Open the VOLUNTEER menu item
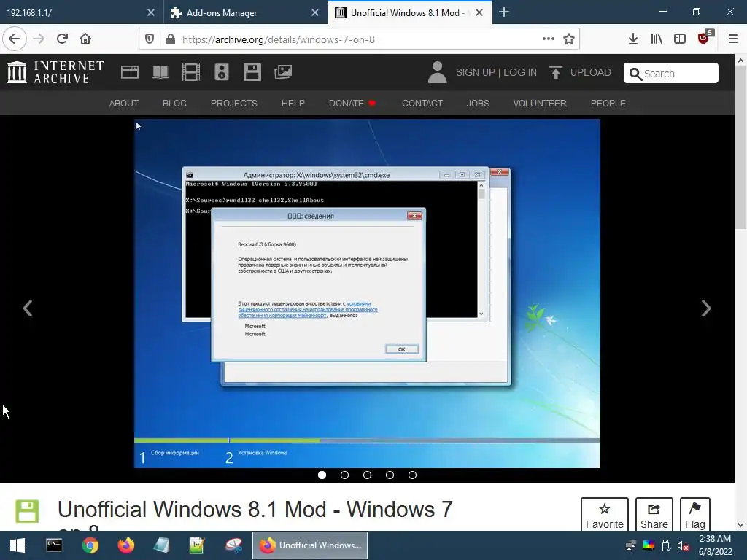The width and height of the screenshot is (747, 560). 540,104
